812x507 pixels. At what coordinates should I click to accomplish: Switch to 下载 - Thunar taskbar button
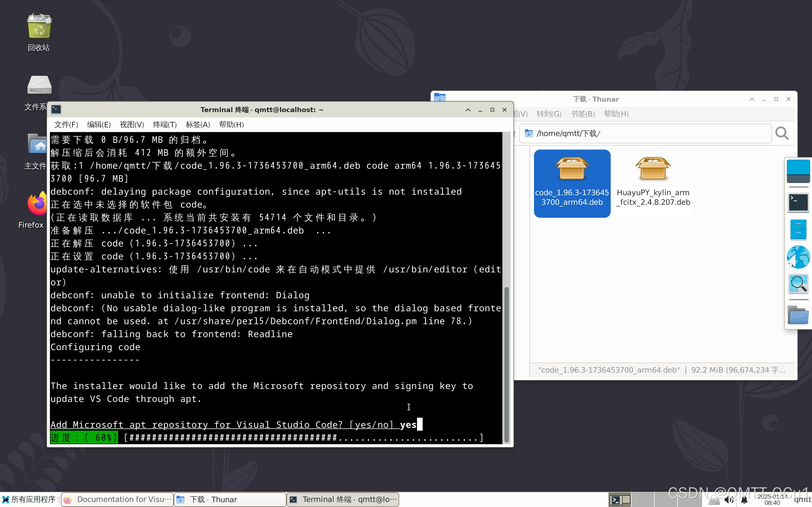point(230,499)
